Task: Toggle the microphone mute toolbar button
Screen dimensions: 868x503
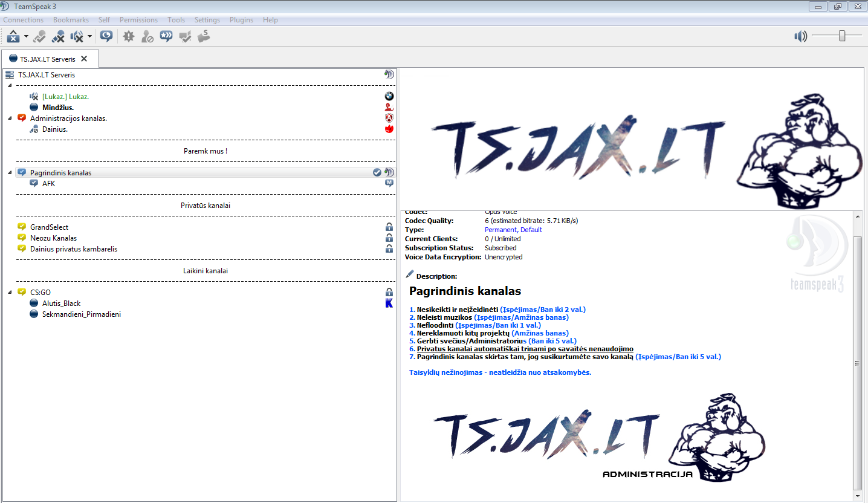Action: (x=58, y=37)
